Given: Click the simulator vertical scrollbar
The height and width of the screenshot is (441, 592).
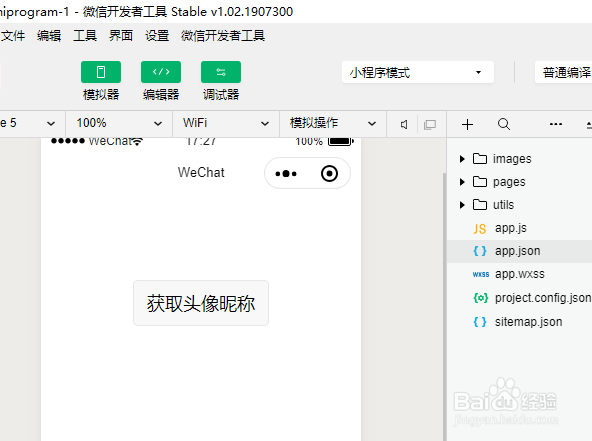Looking at the screenshot, I should (444, 306).
